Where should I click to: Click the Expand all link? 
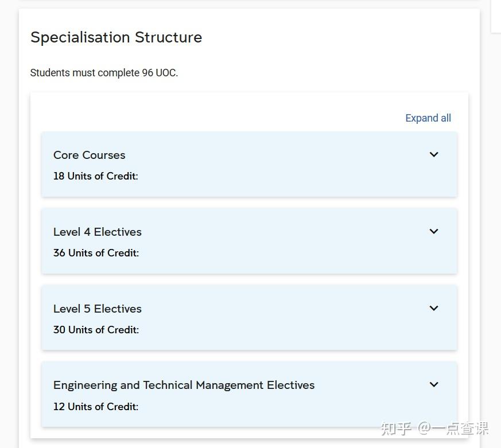point(428,118)
